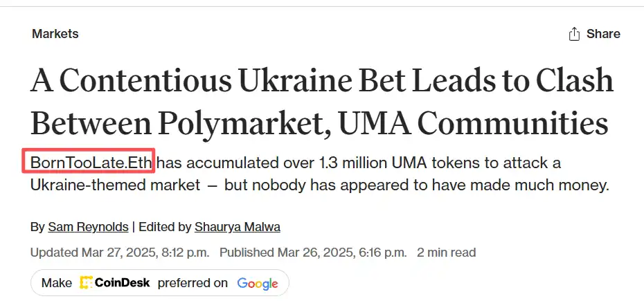This screenshot has height=301, width=644.
Task: Click the Google logo
Action: point(257,282)
